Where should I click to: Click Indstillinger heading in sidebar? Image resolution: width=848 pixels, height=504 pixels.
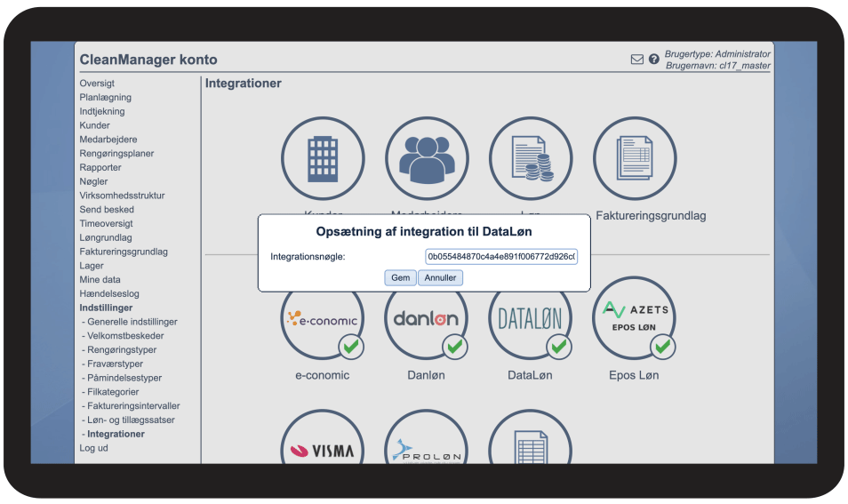click(106, 308)
